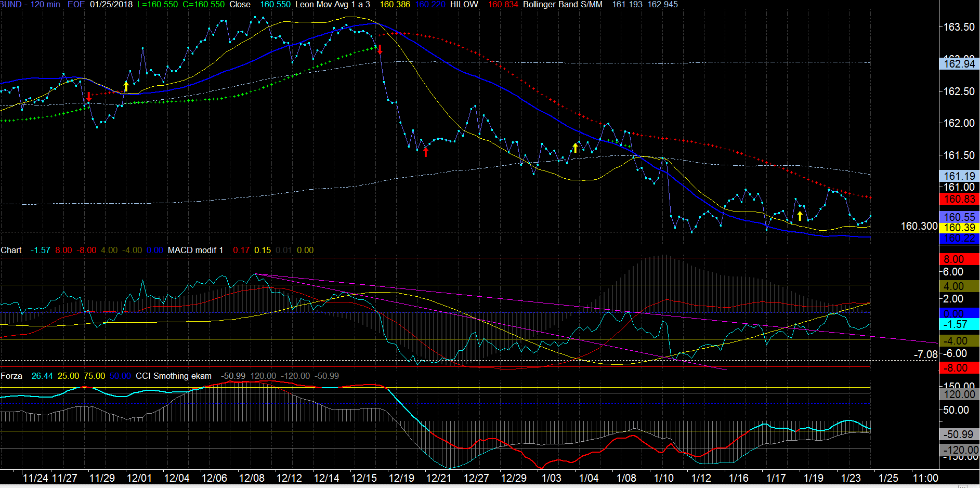Click the yellow 160.39 price tag
This screenshot has width=980, height=488.
[959, 228]
